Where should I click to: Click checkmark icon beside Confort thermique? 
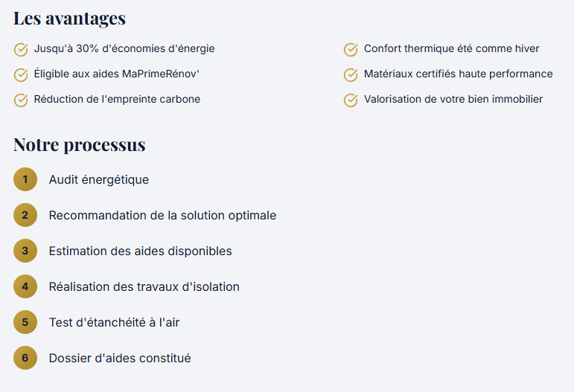pos(351,50)
